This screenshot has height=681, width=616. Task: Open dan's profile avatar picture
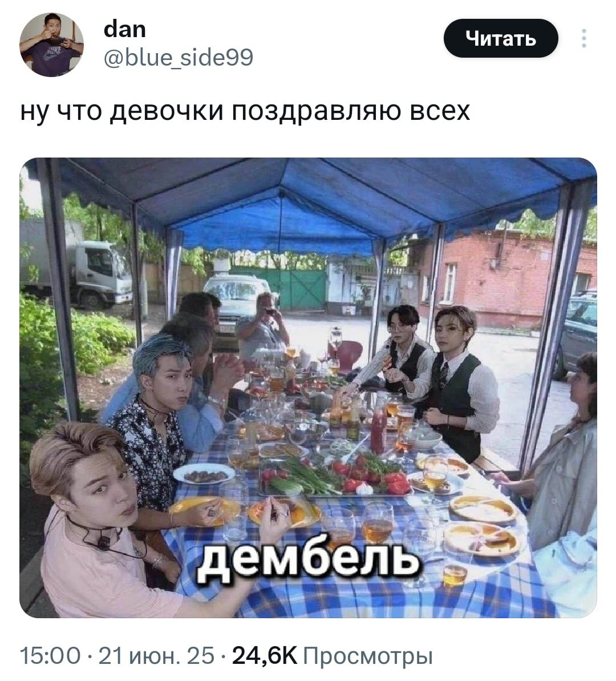[51, 45]
